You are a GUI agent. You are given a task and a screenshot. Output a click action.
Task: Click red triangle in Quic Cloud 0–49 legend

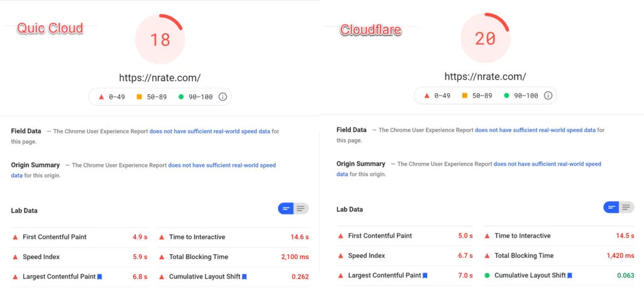tap(101, 97)
